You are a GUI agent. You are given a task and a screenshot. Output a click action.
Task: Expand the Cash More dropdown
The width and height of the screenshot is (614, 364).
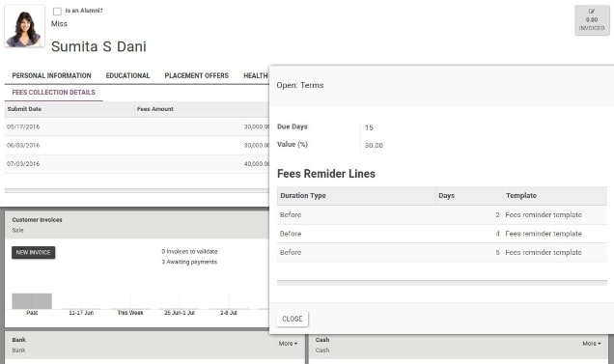coord(591,344)
